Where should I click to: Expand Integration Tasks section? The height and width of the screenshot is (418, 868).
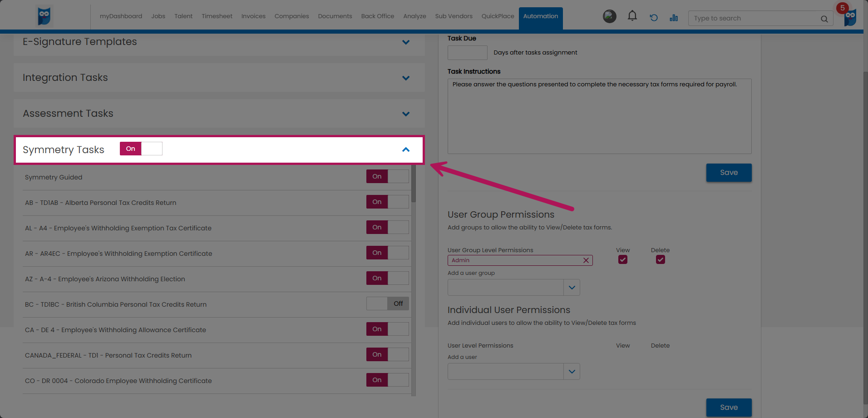406,78
